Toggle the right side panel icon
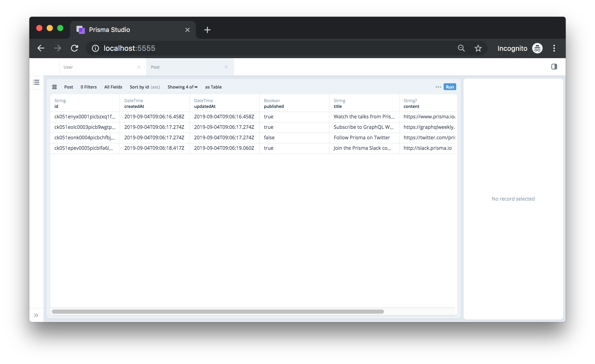The image size is (595, 364). (x=554, y=67)
